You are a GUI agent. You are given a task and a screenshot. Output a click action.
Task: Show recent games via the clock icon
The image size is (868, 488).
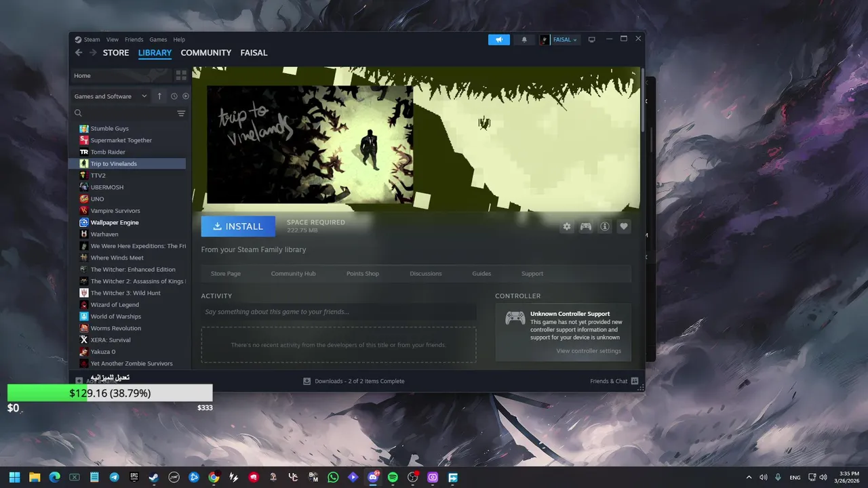(x=174, y=96)
